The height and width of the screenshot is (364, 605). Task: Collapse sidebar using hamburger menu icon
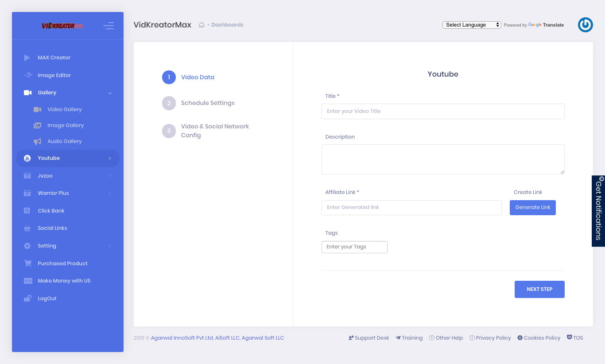[109, 26]
